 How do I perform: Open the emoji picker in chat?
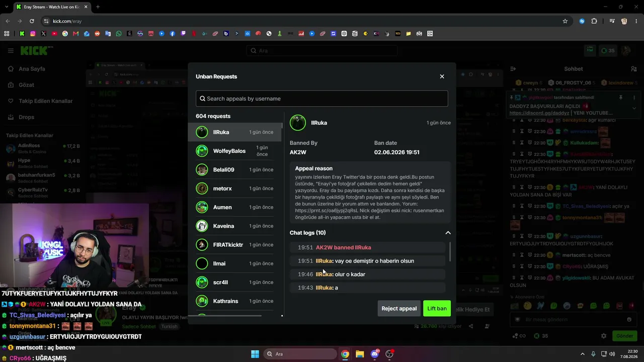pos(629,319)
